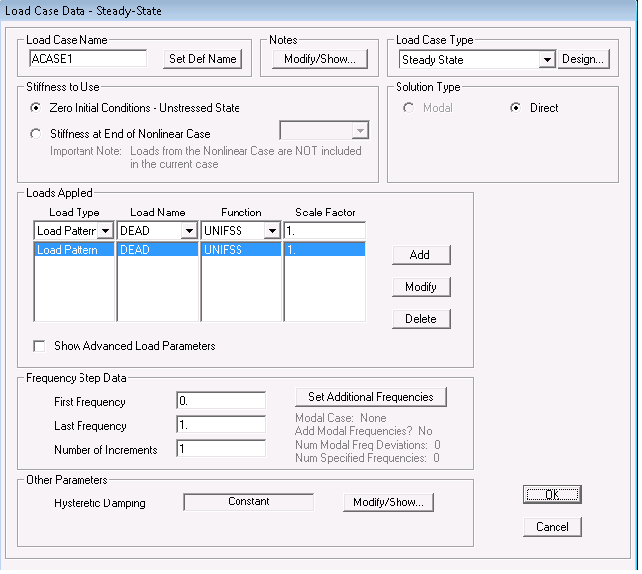The height and width of the screenshot is (574, 642).
Task: Click into the Scale Factor field
Action: [x=324, y=231]
